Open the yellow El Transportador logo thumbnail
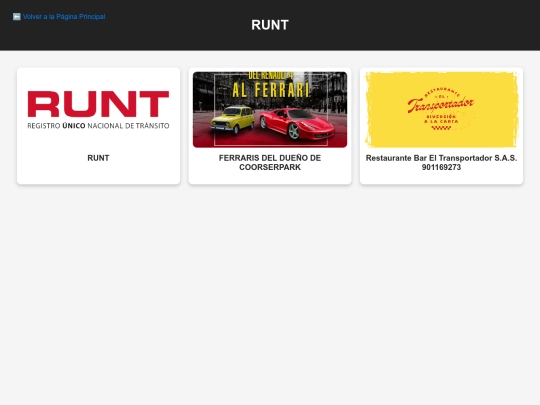 (441, 110)
